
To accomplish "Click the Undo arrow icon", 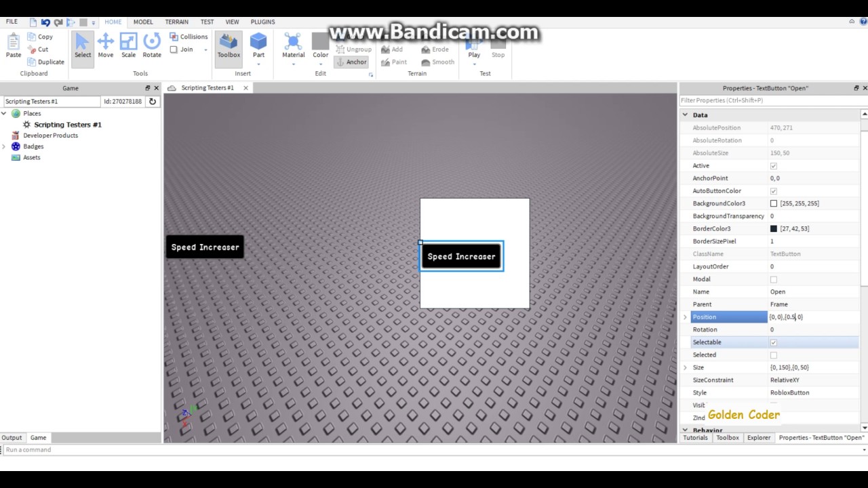I will click(45, 22).
